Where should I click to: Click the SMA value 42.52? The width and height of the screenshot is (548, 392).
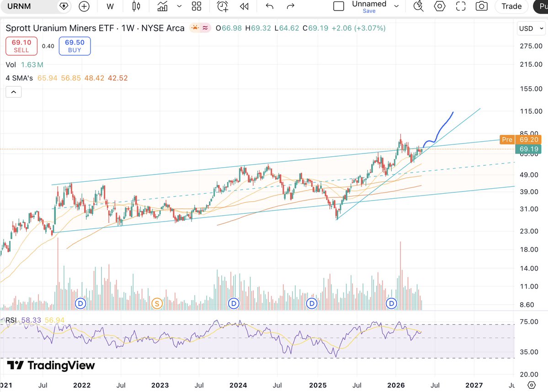click(118, 78)
